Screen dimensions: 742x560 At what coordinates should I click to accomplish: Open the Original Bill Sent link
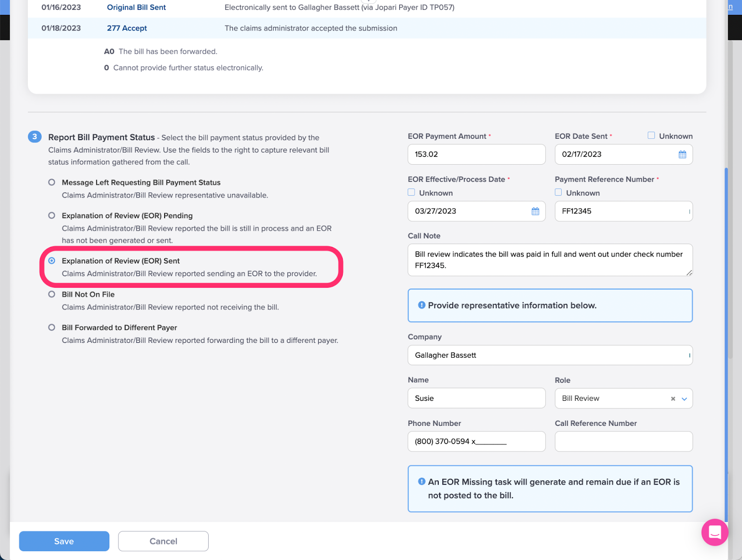[136, 7]
